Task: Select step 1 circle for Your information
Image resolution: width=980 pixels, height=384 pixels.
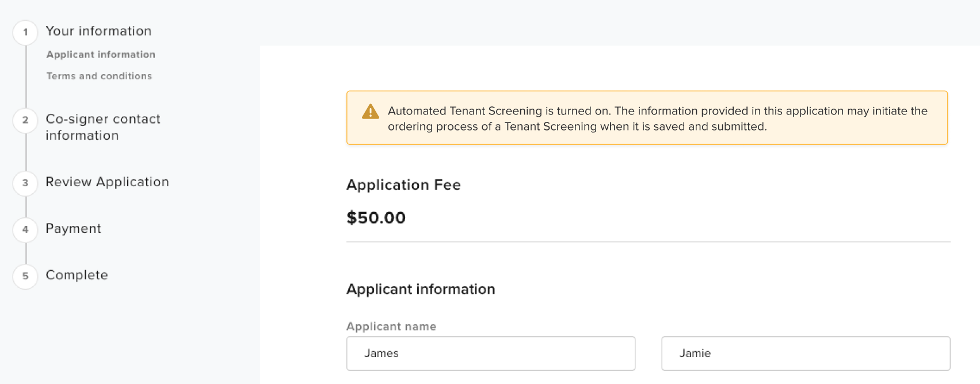Action: pos(25,32)
